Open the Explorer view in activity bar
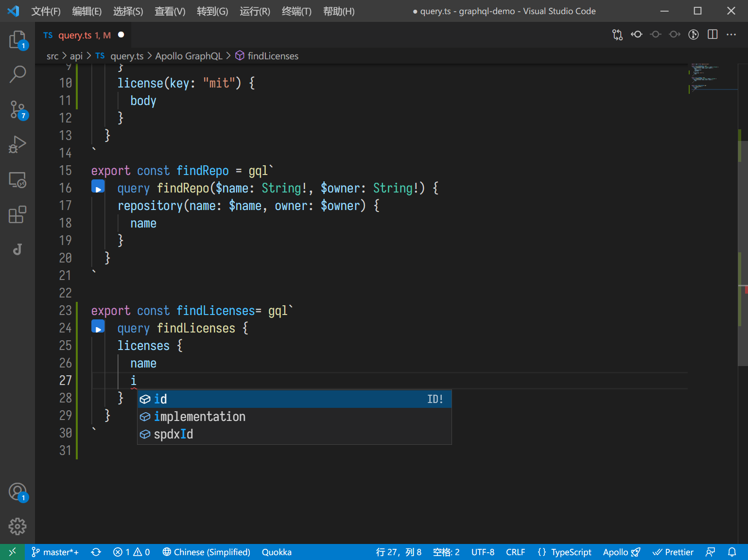748x560 pixels. [x=17, y=39]
